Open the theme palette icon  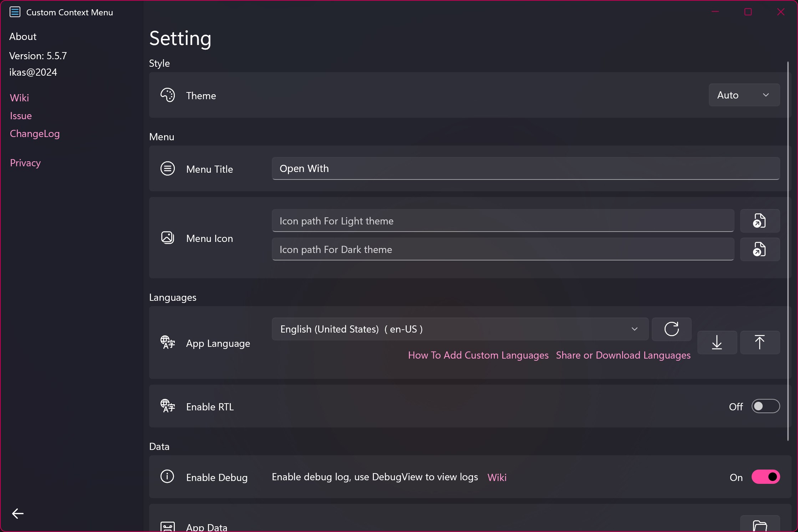(168, 95)
